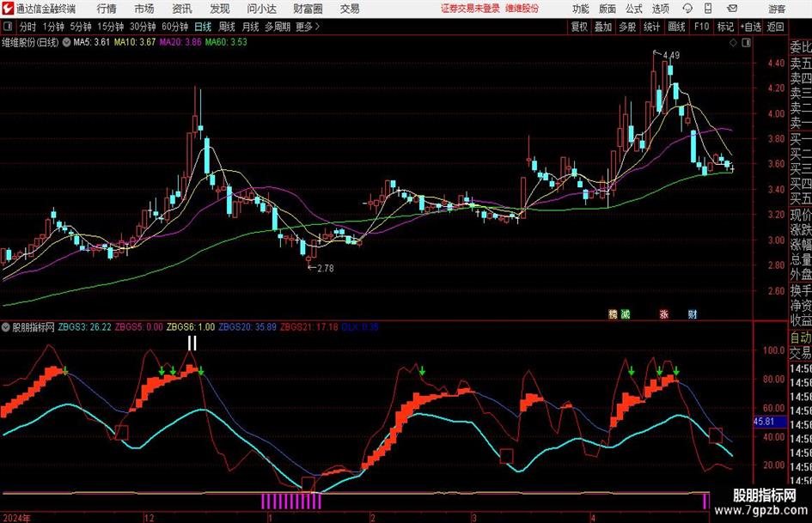Click the MA5: 3.61 indicator label
812x523 pixels.
point(92,42)
